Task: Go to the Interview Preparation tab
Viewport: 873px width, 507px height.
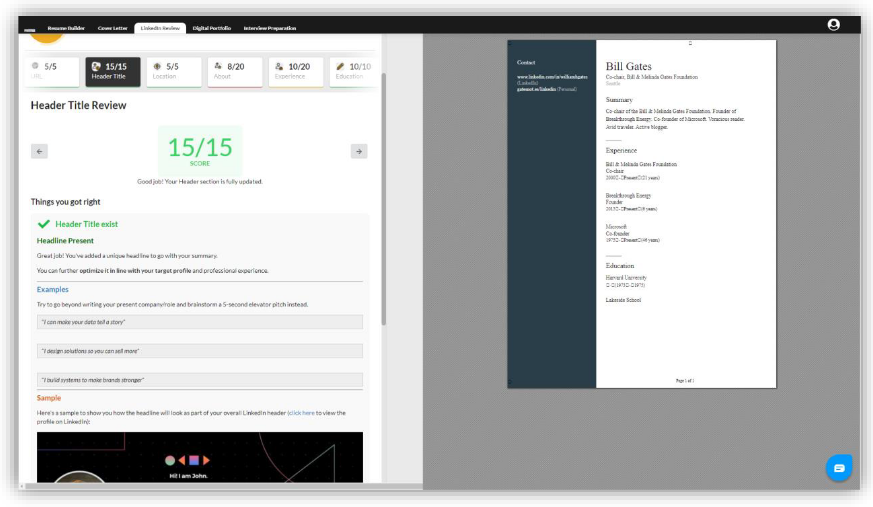Action: [x=269, y=28]
